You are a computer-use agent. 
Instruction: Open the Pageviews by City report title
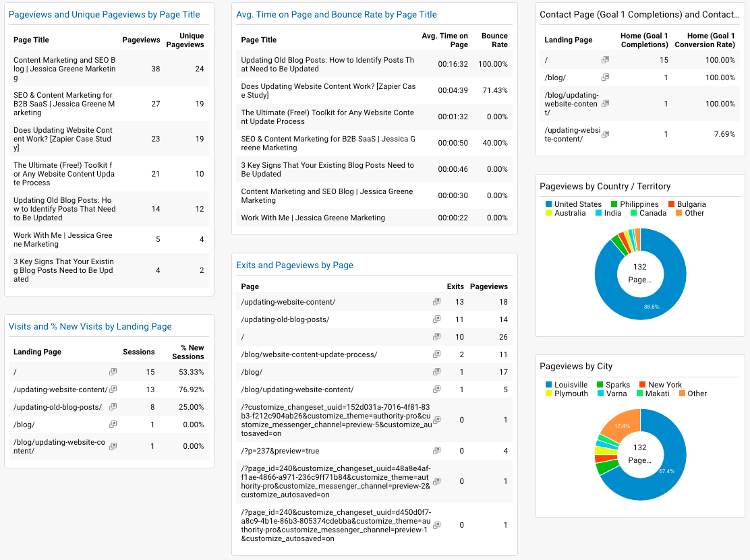(x=573, y=366)
